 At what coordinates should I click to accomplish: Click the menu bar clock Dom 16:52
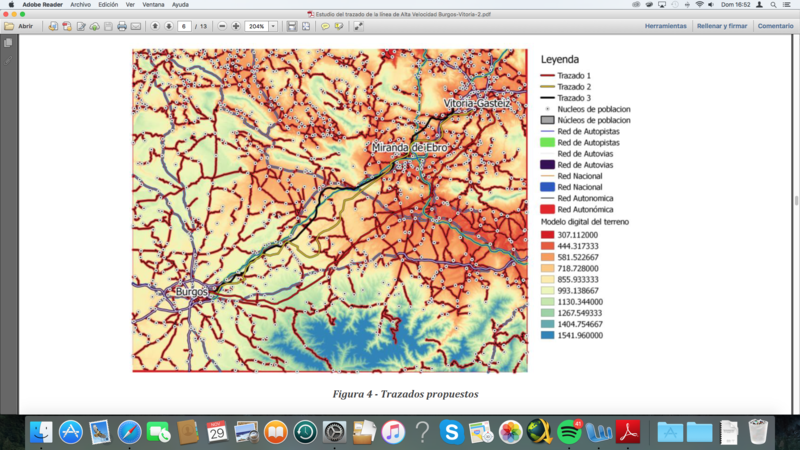tap(735, 5)
